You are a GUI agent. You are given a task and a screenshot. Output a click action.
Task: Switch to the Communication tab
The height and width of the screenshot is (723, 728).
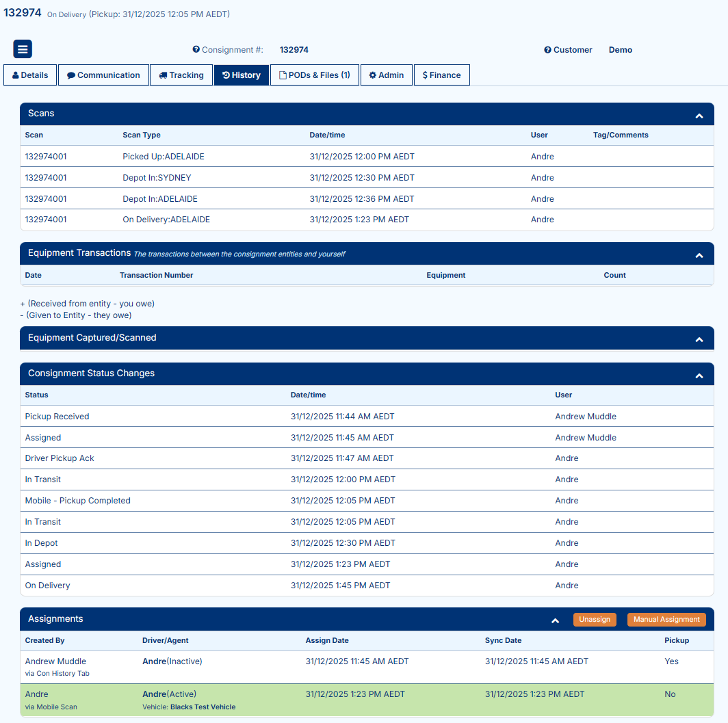[x=103, y=75]
